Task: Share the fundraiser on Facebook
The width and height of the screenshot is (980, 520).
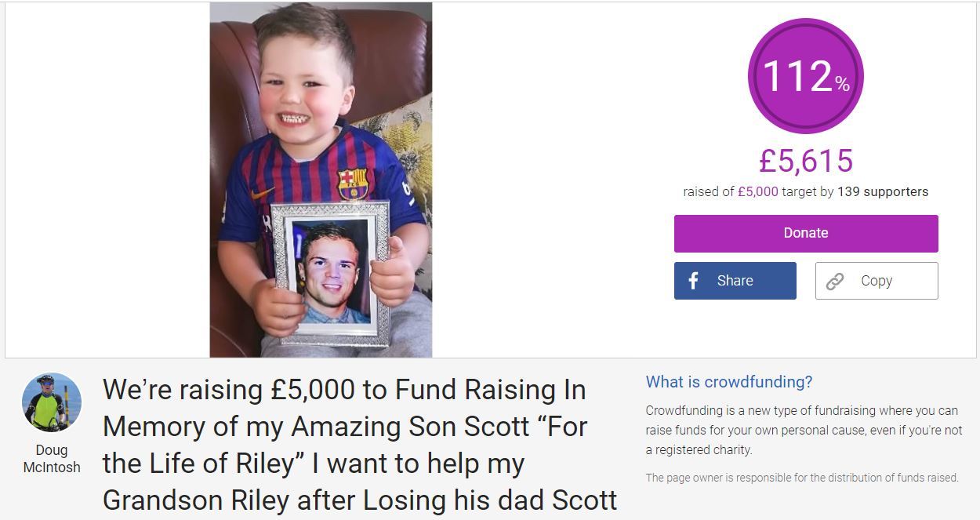Action: tap(735, 281)
